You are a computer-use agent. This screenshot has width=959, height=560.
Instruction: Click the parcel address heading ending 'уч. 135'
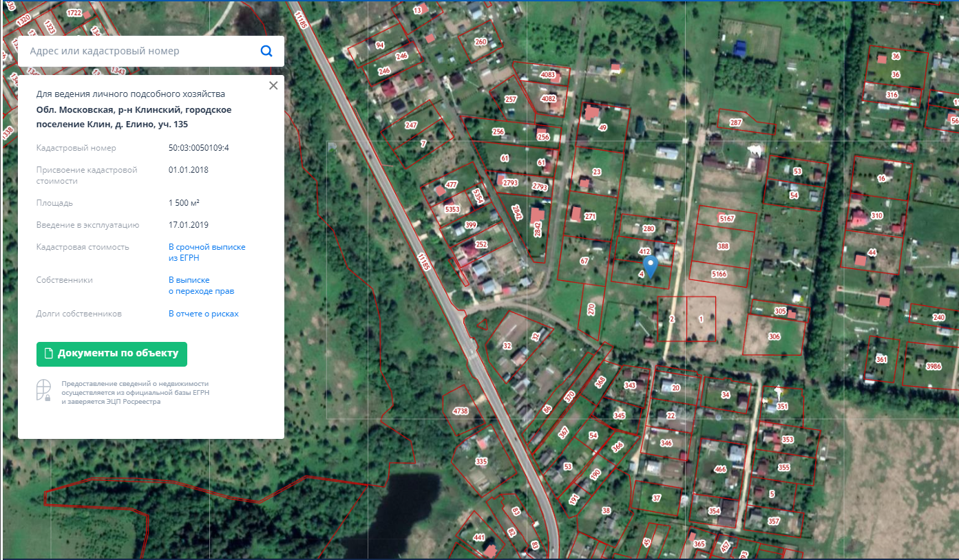click(x=134, y=117)
